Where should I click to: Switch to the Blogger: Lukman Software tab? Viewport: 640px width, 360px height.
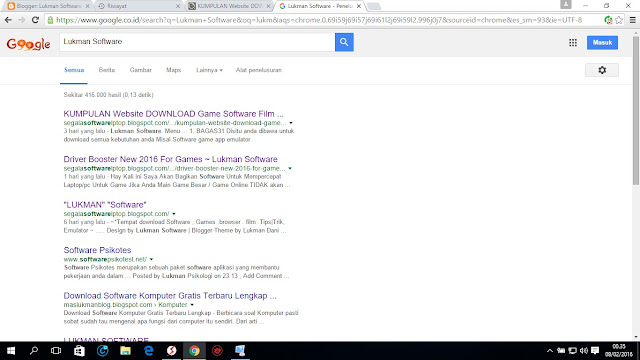(x=48, y=6)
